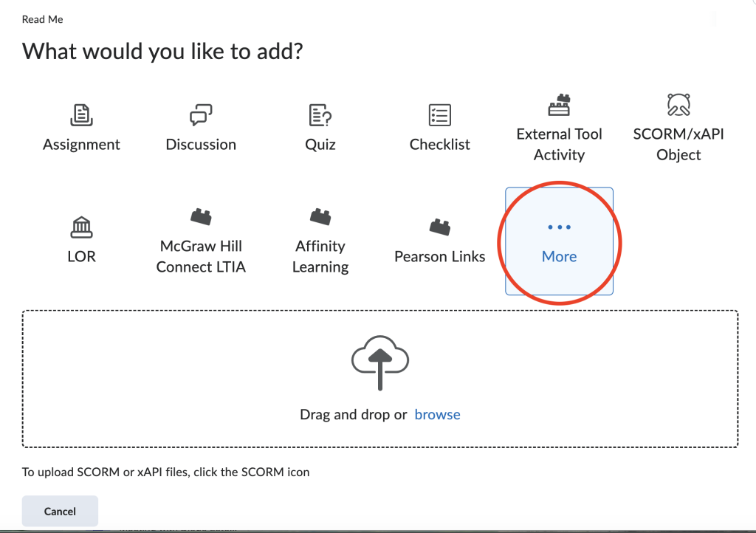Select the Affinity Learning brick icon
This screenshot has width=756, height=533.
(x=320, y=217)
